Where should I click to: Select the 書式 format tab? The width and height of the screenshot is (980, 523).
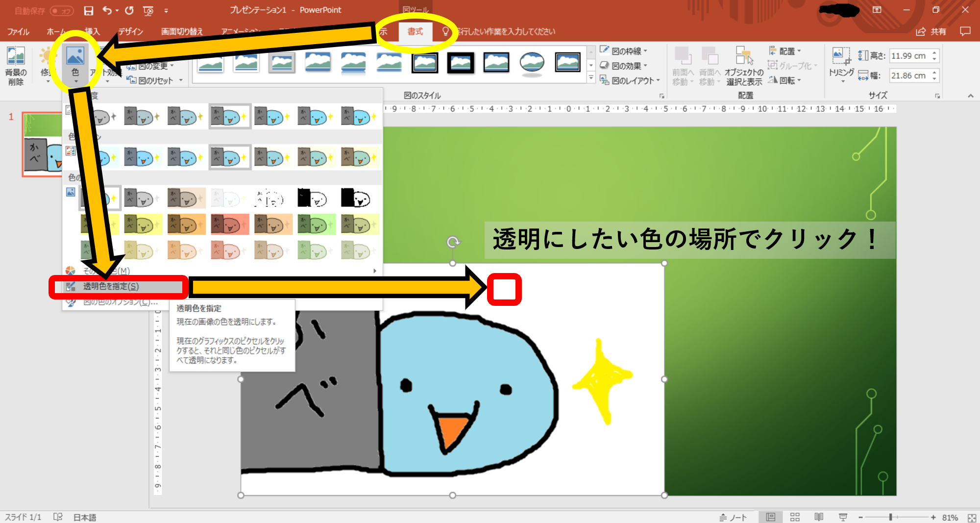tap(415, 31)
